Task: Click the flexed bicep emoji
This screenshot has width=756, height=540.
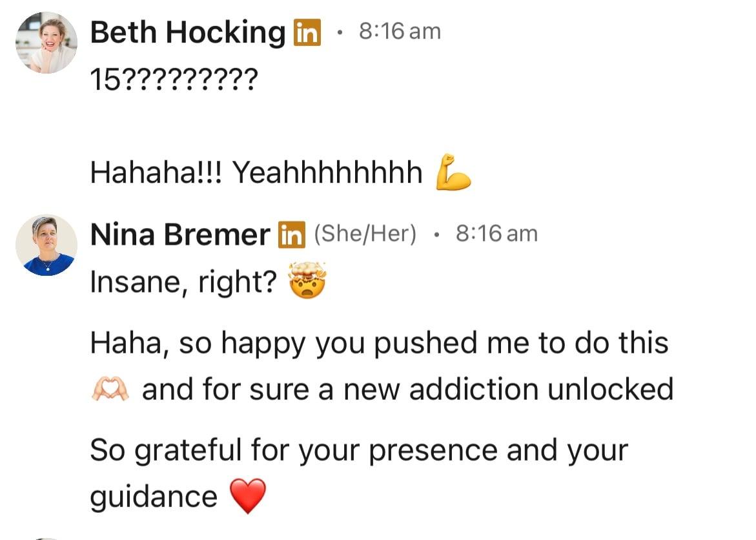Action: pyautogui.click(x=453, y=173)
